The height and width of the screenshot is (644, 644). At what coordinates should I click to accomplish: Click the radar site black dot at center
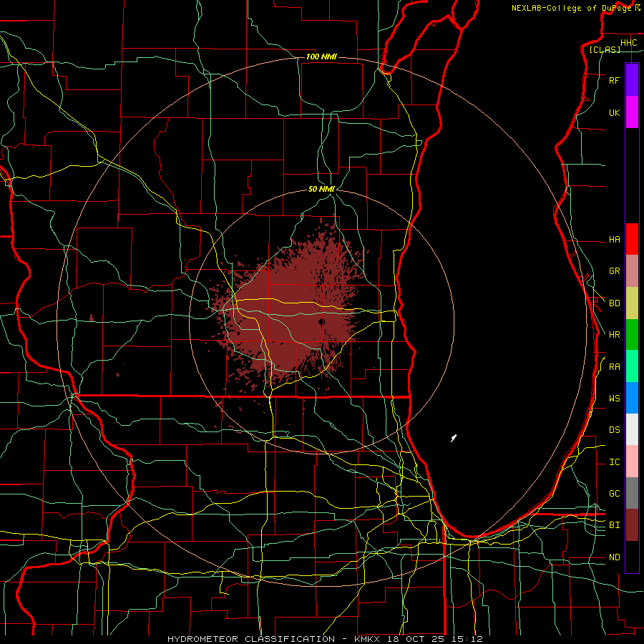pyautogui.click(x=321, y=323)
